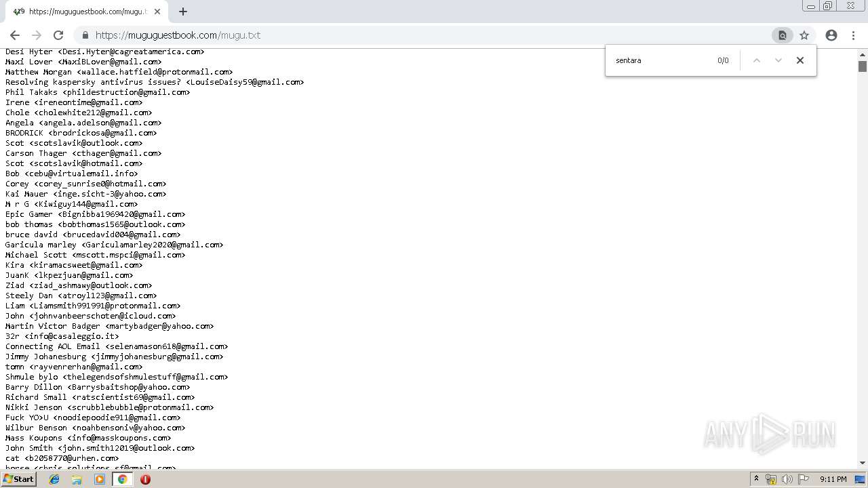
Task: Bookmark this page with the star
Action: pyautogui.click(x=804, y=35)
